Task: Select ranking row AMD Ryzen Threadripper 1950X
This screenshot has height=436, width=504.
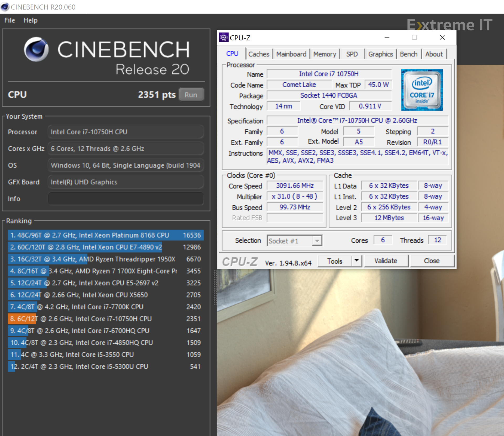Action: click(106, 259)
